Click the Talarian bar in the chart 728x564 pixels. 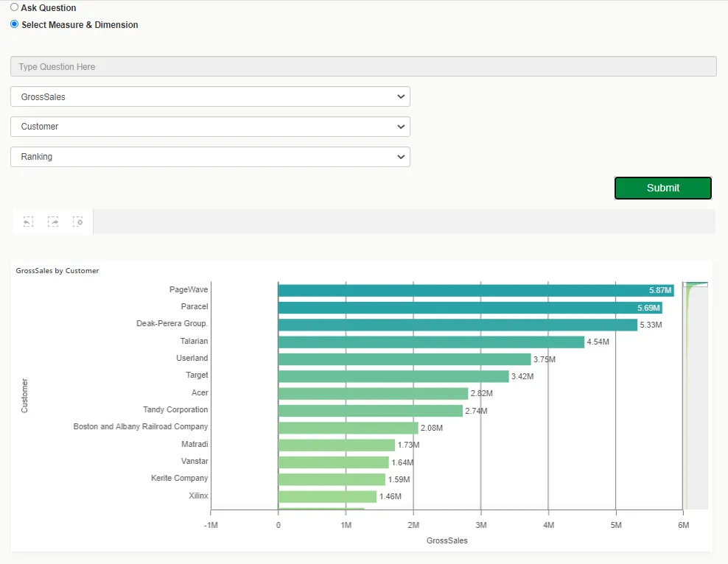[x=427, y=341]
